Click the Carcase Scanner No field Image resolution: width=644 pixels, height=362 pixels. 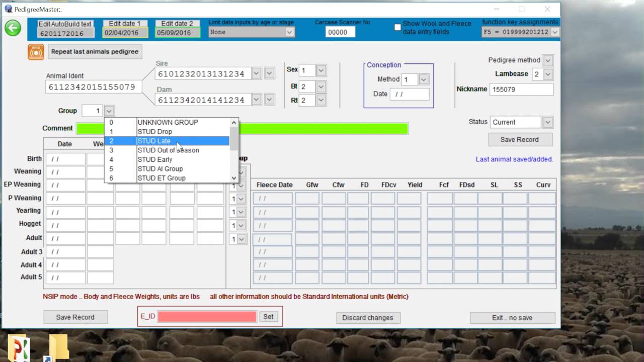click(340, 32)
